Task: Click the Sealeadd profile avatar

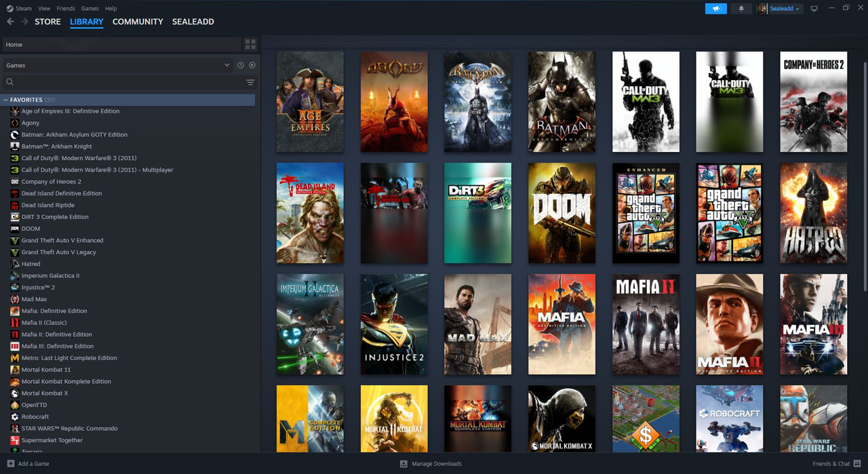Action: [762, 9]
